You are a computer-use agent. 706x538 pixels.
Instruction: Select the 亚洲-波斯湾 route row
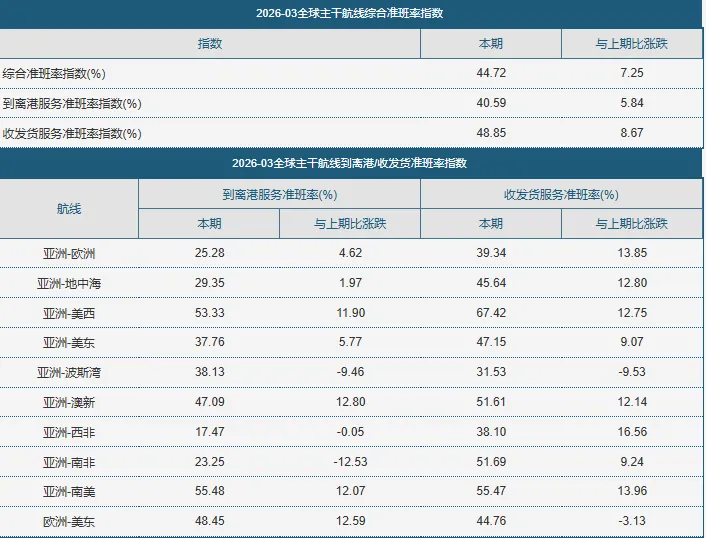click(x=351, y=372)
